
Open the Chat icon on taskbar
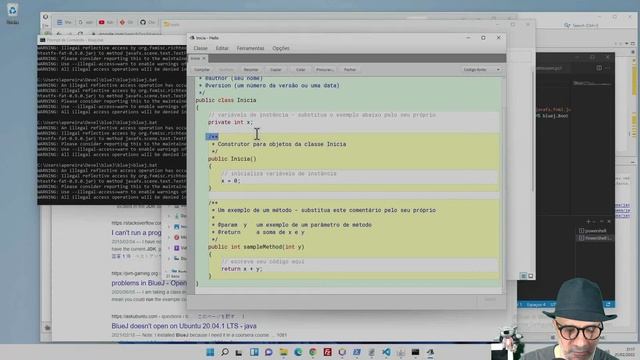pyautogui.click(x=269, y=352)
